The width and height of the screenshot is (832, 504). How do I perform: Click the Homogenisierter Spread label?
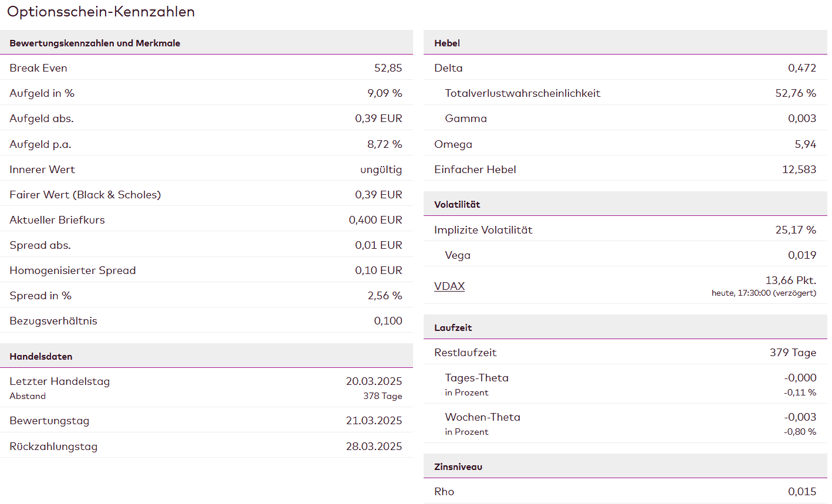point(73,270)
